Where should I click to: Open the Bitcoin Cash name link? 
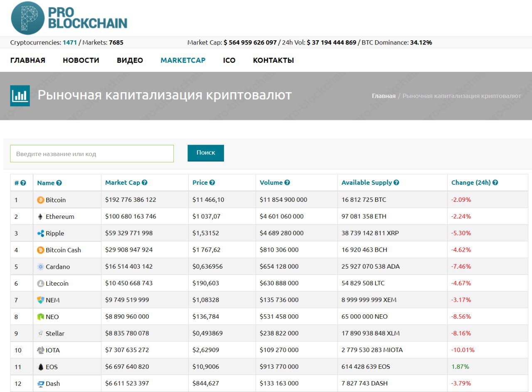[x=63, y=250]
